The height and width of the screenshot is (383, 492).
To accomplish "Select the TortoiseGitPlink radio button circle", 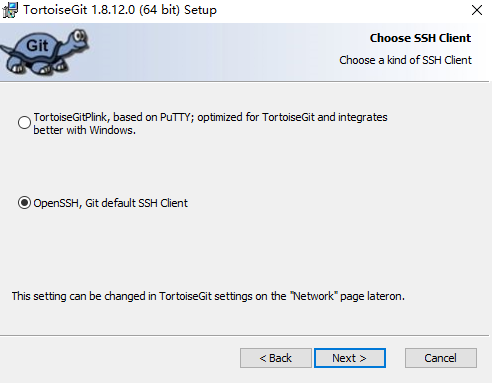I will click(x=24, y=123).
